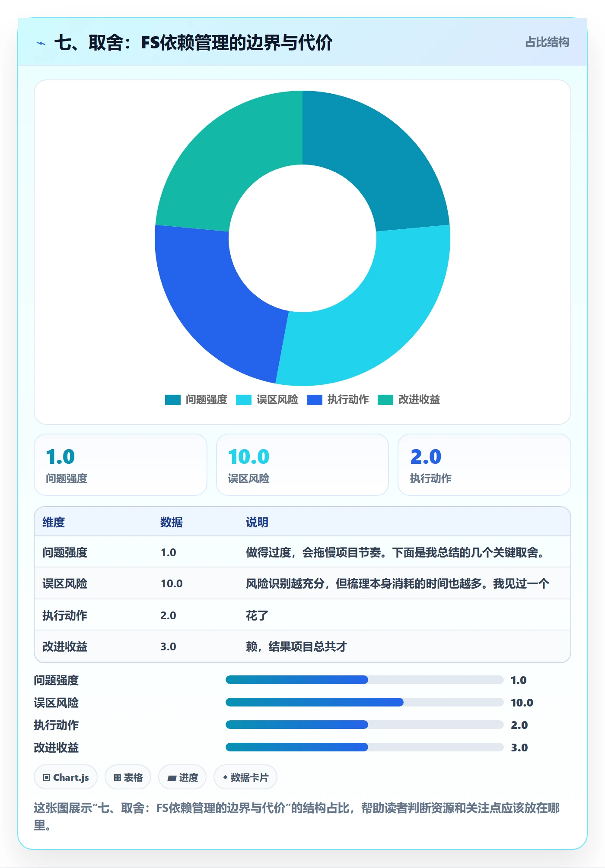
Task: Click the chart caption paragraph at the bottom
Action: 297,817
